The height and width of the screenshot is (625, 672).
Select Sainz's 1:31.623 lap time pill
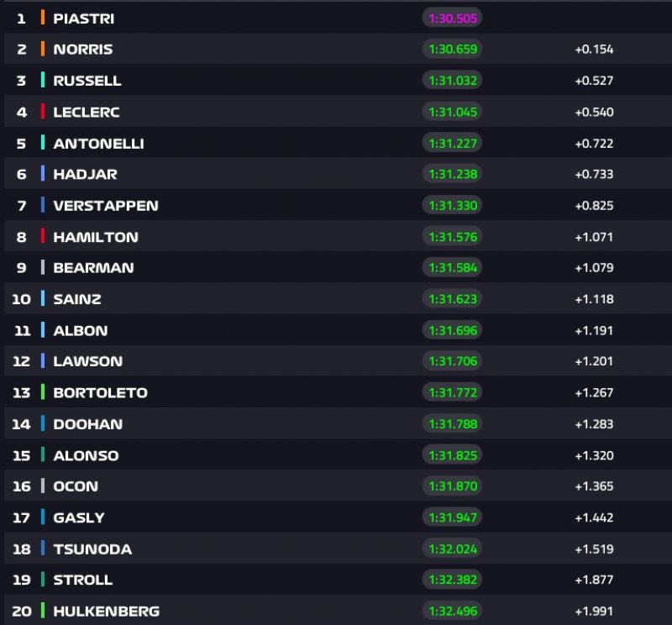(453, 299)
